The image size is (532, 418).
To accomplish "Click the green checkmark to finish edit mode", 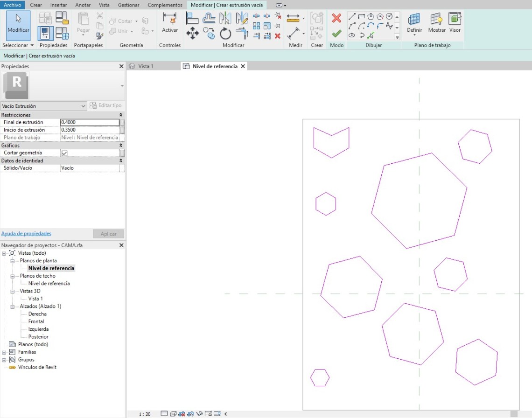I will click(336, 33).
